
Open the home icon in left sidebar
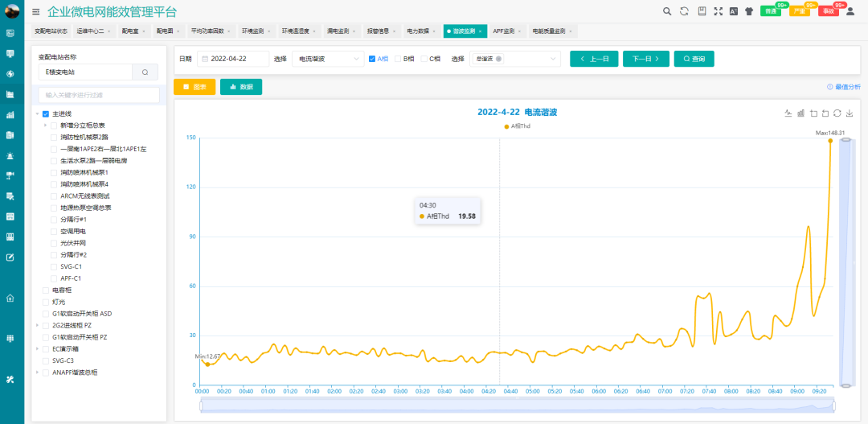point(10,298)
